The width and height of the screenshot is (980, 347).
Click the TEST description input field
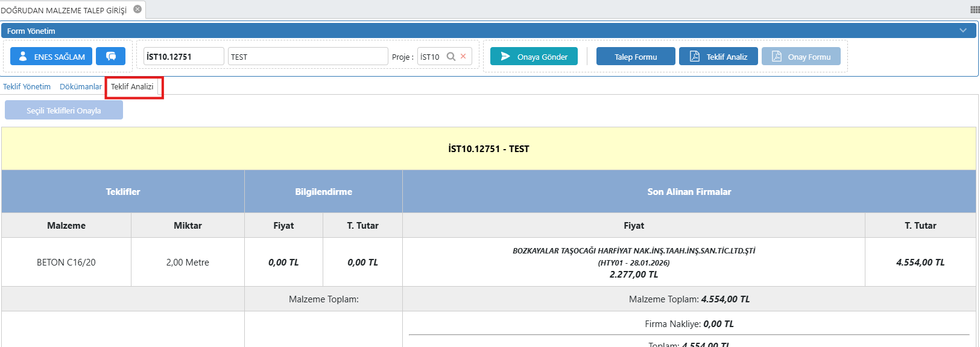point(308,57)
